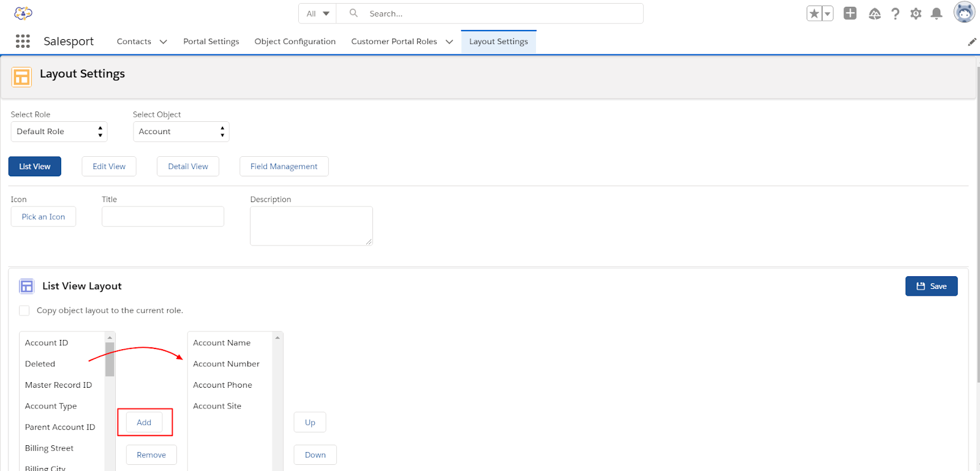This screenshot has height=471, width=980.
Task: Open the Select Role dropdown
Action: [x=59, y=132]
